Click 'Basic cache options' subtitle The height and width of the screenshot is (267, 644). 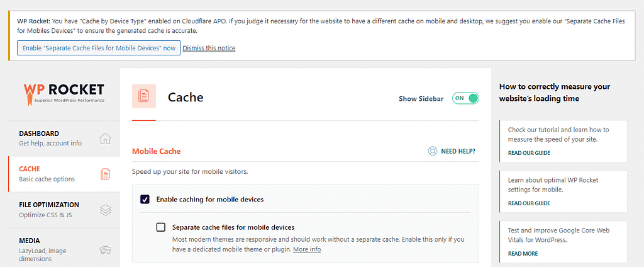tap(47, 179)
